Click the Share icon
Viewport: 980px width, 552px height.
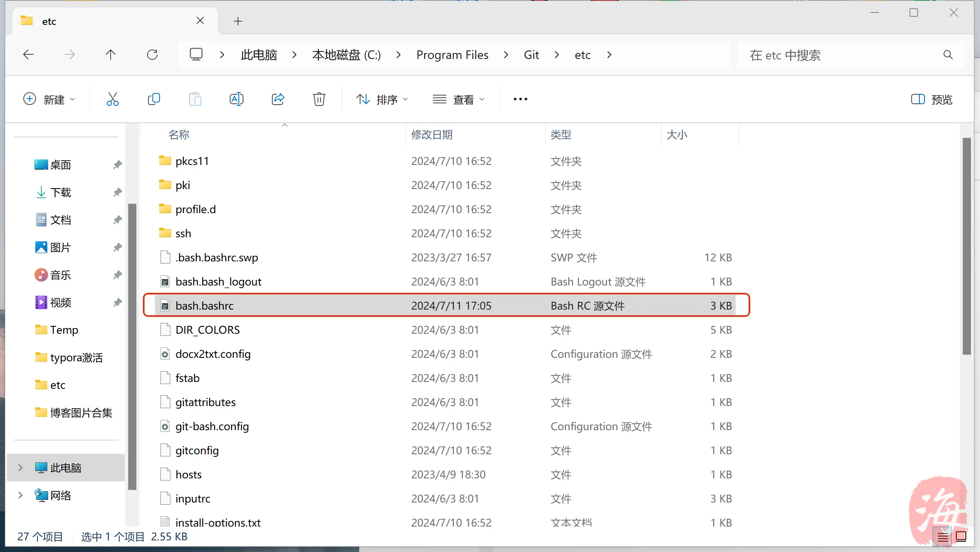pyautogui.click(x=278, y=99)
